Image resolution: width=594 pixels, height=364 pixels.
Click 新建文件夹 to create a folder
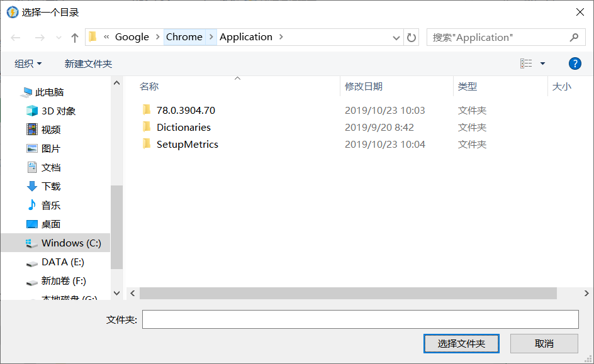(x=88, y=63)
